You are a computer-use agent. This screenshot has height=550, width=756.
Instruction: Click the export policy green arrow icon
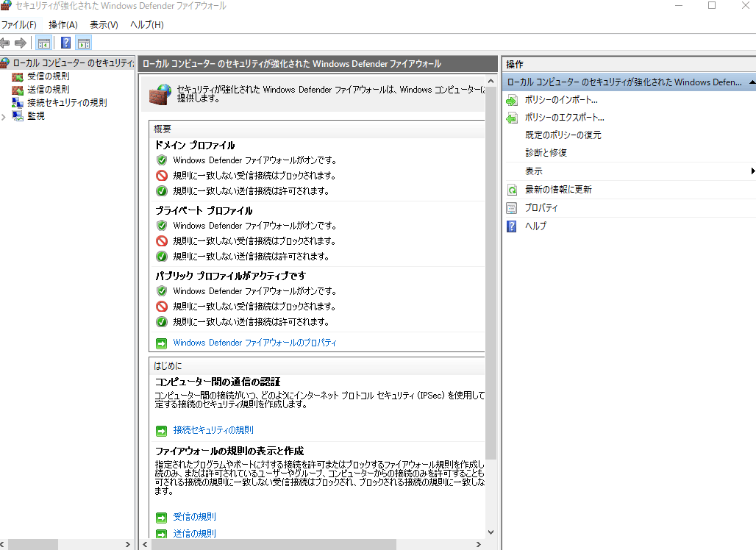click(512, 118)
